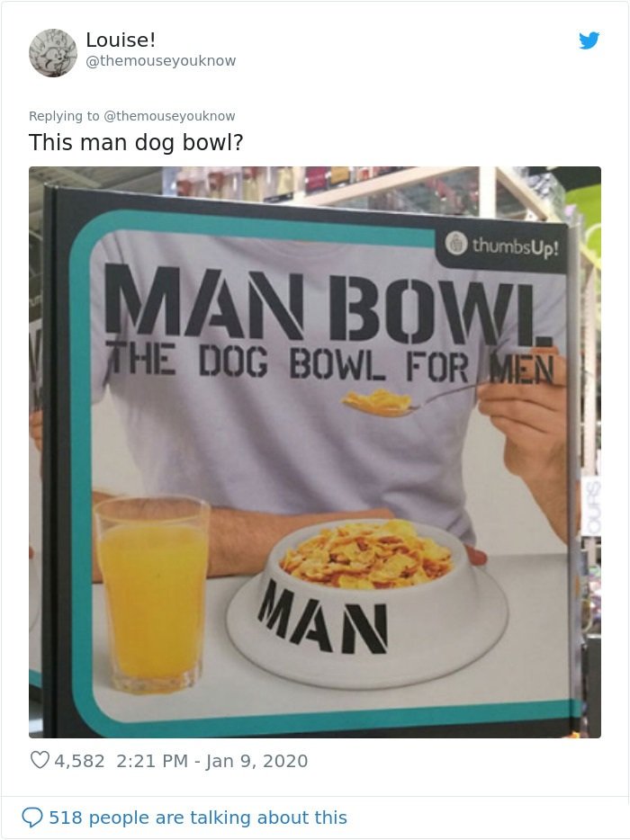630x840 pixels.
Task: Click the 4,582 likes count
Action: click(x=79, y=761)
